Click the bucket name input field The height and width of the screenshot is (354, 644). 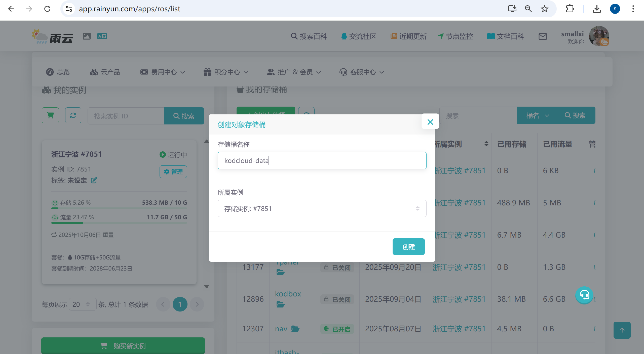pos(322,160)
